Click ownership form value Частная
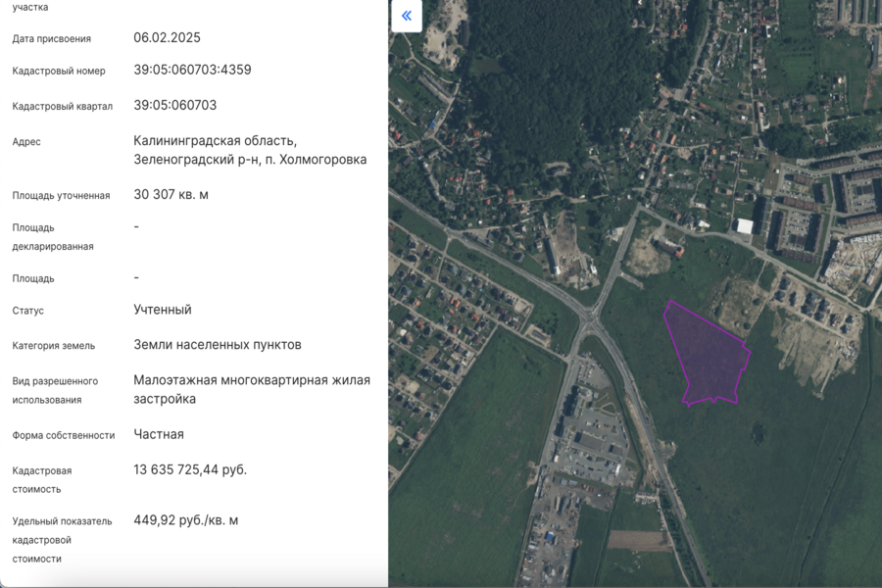 158,434
